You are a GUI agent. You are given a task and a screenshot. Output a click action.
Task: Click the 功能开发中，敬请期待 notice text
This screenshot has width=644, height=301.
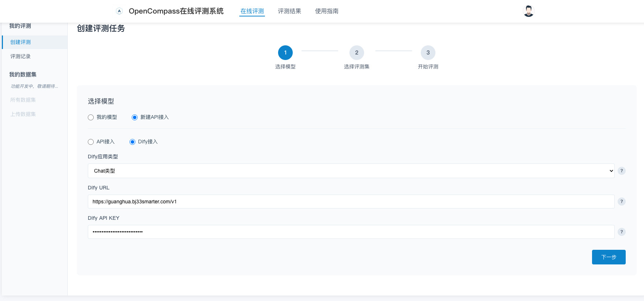coord(34,86)
